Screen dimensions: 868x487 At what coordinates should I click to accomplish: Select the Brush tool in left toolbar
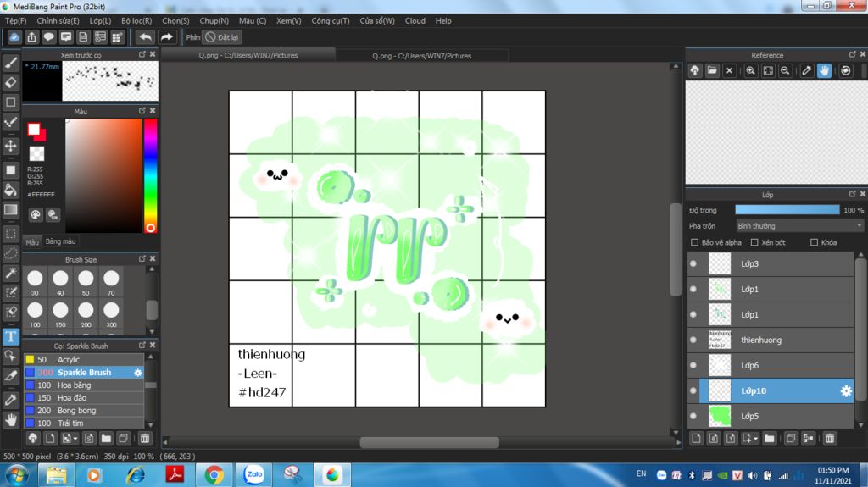tap(10, 63)
